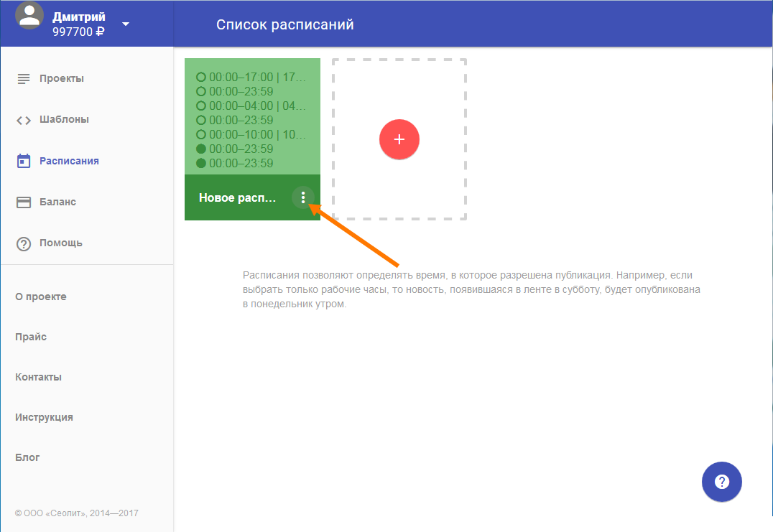Add a new schedule with red plus button
The height and width of the screenshot is (532, 773).
point(399,139)
